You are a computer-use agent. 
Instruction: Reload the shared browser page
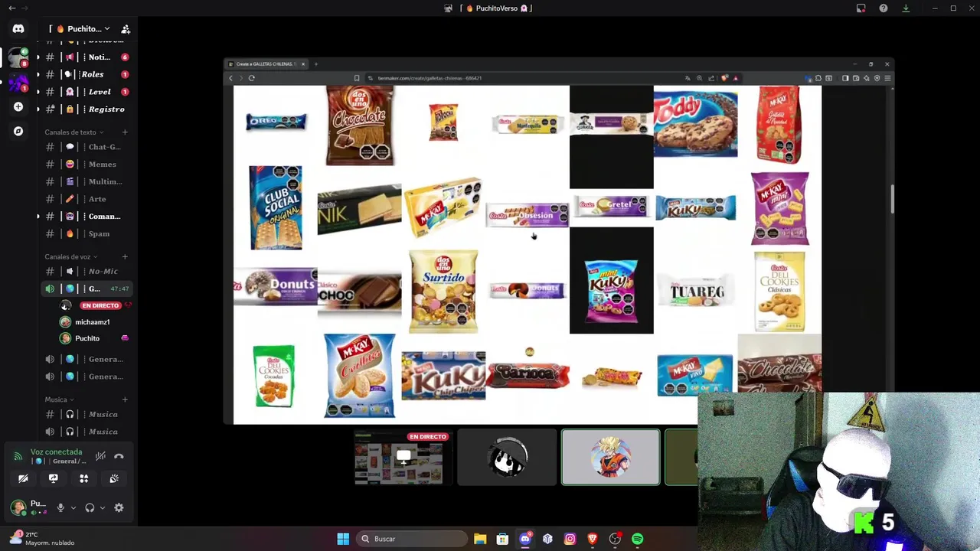(x=251, y=78)
